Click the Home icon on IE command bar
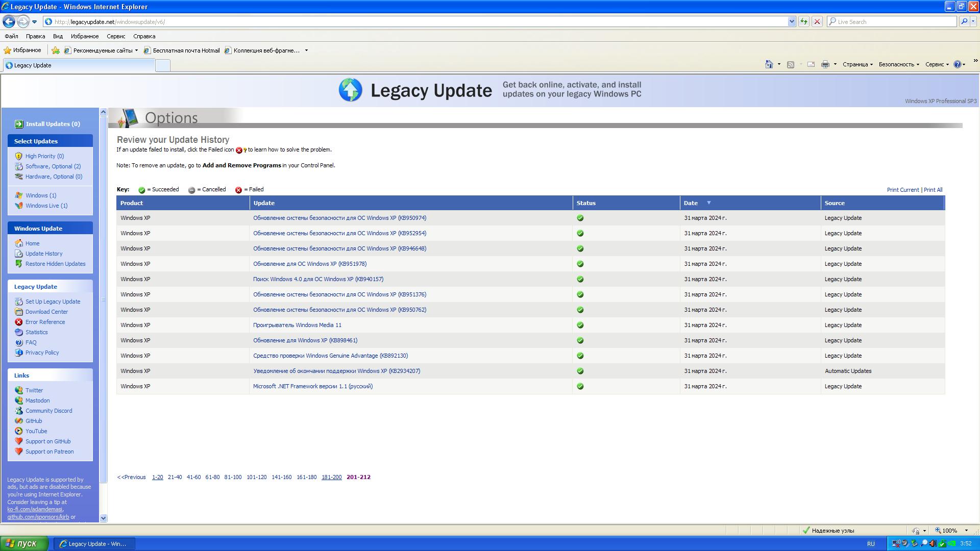The image size is (980, 551). (x=769, y=64)
